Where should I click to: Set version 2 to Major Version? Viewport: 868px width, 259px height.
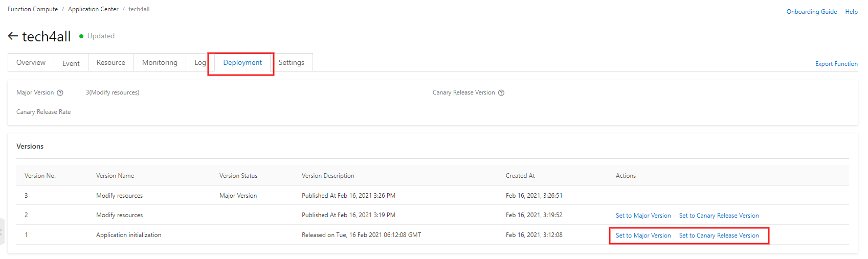click(x=643, y=216)
